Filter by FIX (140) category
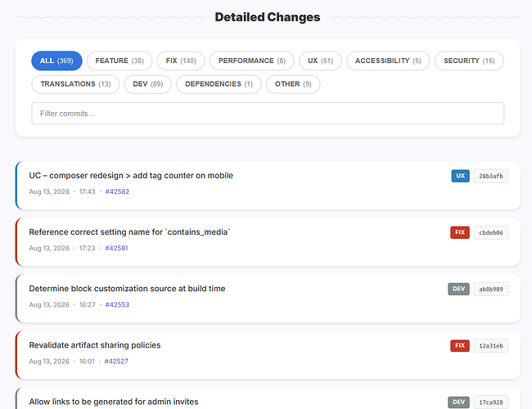Screen dimensions: 532x409 pos(181,61)
